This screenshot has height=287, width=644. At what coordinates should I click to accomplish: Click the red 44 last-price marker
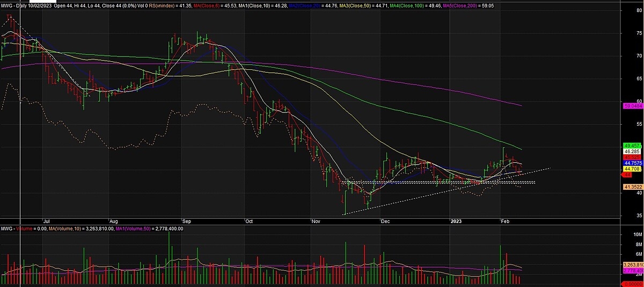coord(626,175)
